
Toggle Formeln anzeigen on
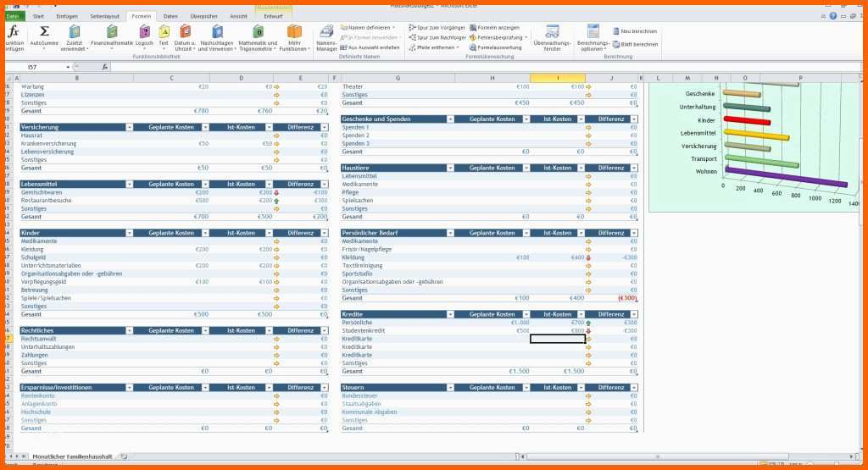[494, 28]
